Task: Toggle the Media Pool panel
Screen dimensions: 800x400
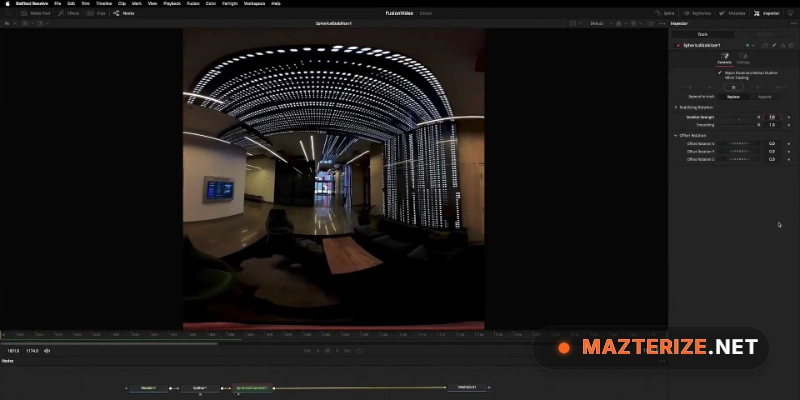Action: click(x=35, y=13)
